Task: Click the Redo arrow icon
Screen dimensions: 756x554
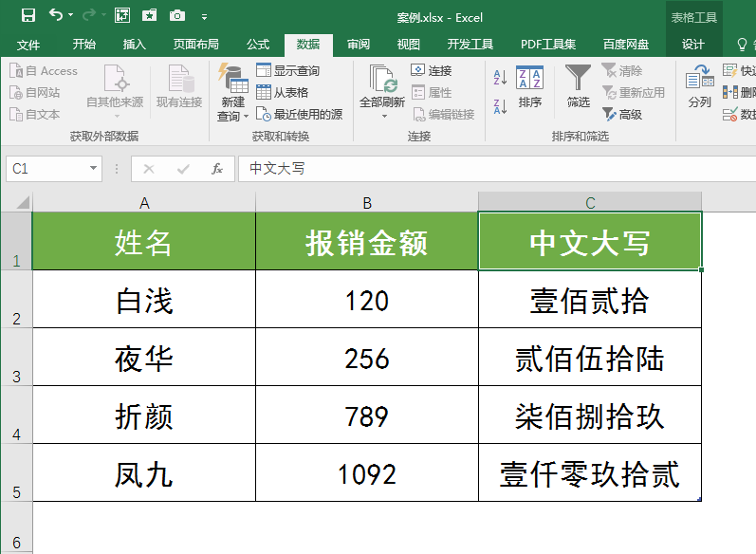Action: 89,15
